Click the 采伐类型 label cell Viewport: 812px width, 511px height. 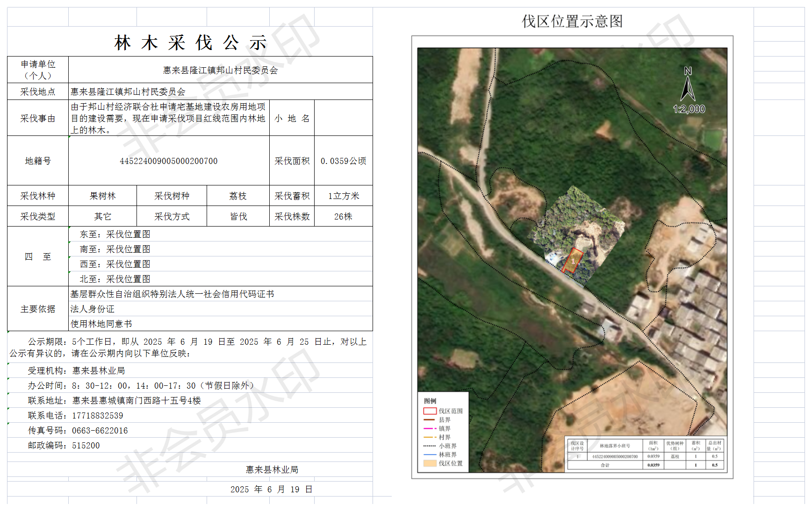[38, 216]
